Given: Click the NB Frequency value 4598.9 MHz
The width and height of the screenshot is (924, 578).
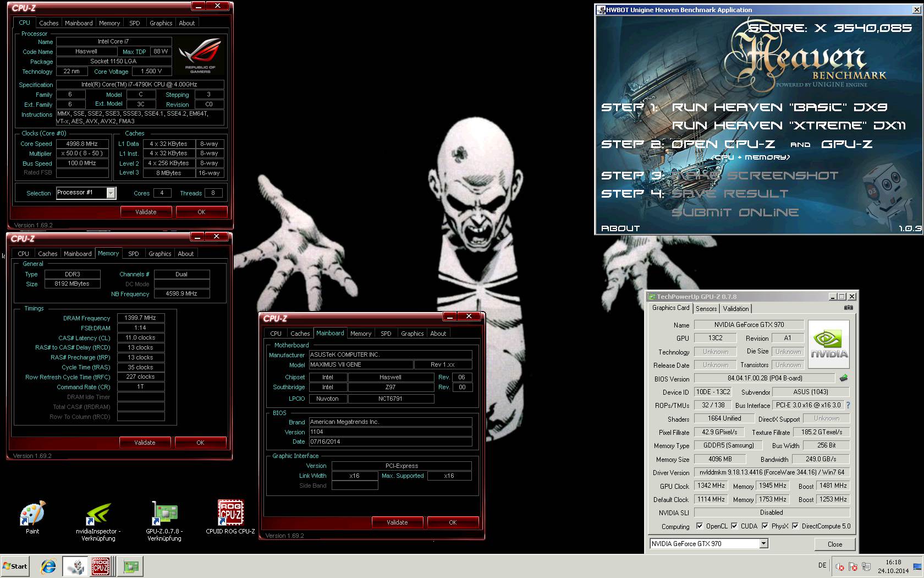Looking at the screenshot, I should pyautogui.click(x=182, y=293).
